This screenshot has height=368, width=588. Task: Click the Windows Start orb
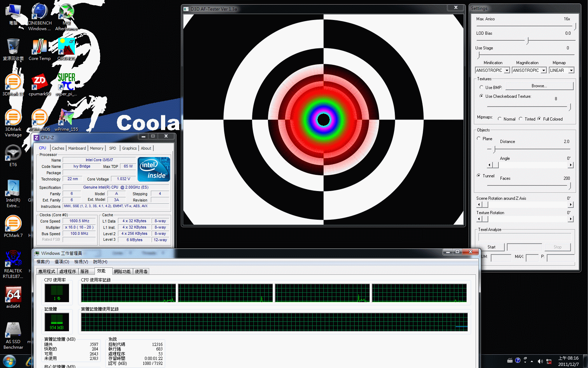click(9, 361)
